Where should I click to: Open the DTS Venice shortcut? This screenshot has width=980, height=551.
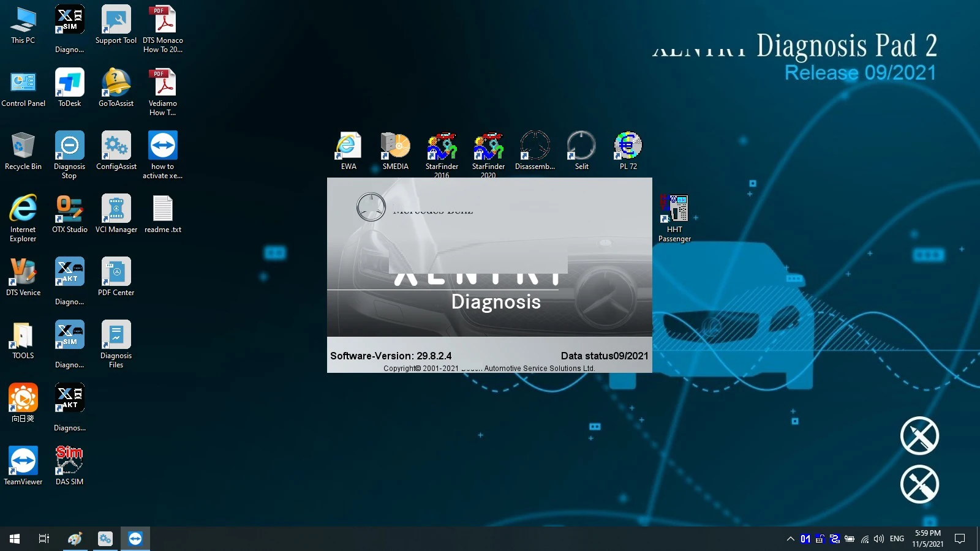tap(23, 278)
